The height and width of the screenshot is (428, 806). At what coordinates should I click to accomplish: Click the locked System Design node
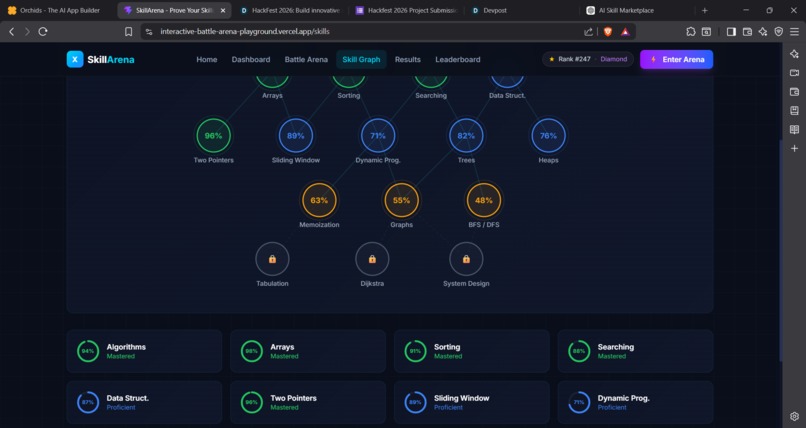pyautogui.click(x=466, y=259)
